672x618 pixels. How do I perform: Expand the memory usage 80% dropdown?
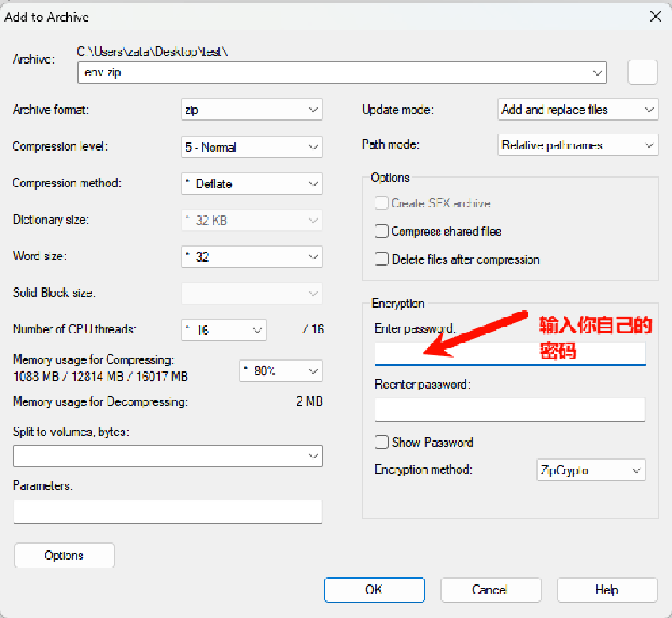tap(281, 371)
